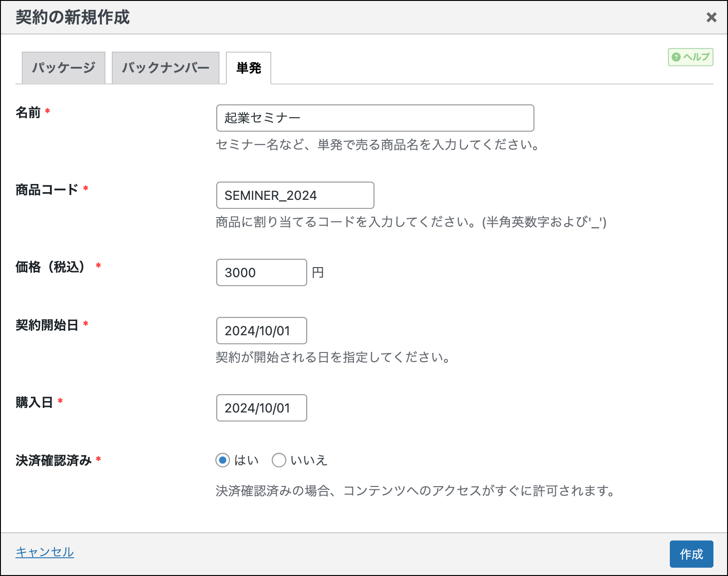
Task: Switch to the パッケージ tab
Action: (x=64, y=68)
